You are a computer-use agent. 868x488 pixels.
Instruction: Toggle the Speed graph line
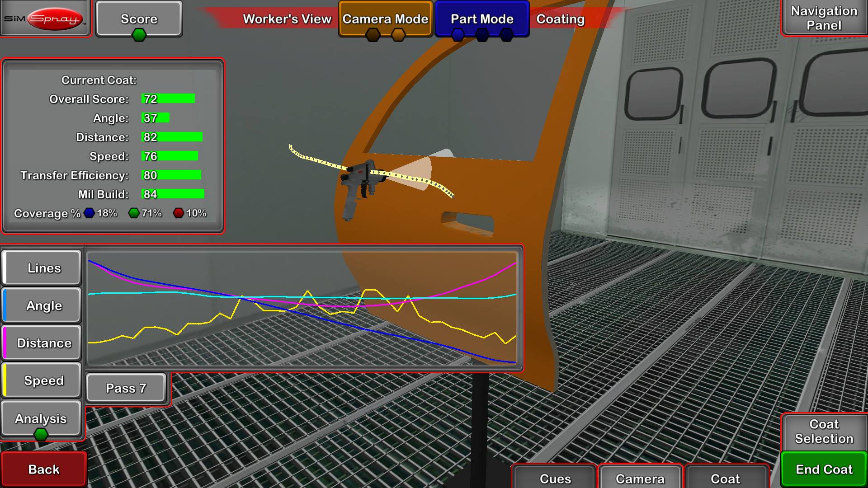click(x=42, y=380)
